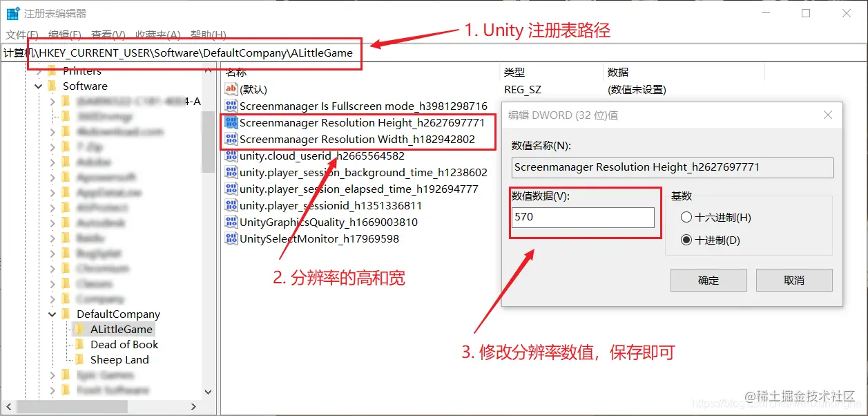Click inside the 数值数据 value field showing 570
The height and width of the screenshot is (416, 868).
(x=584, y=217)
